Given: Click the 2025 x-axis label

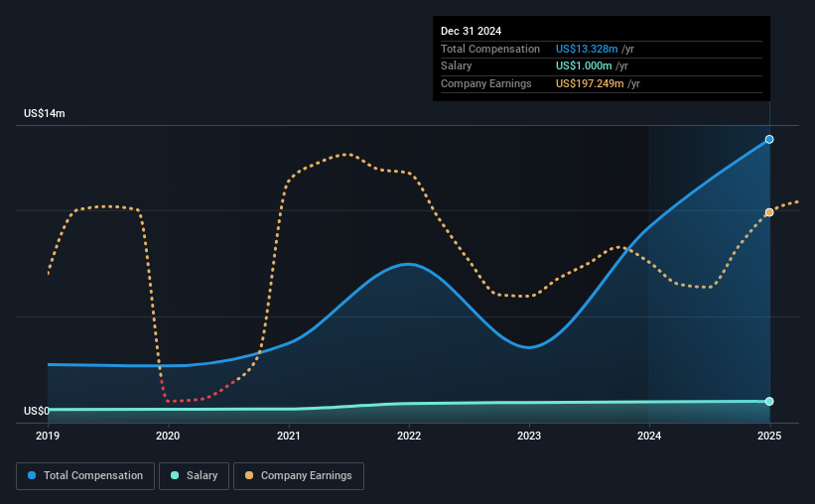Looking at the screenshot, I should click(x=769, y=436).
